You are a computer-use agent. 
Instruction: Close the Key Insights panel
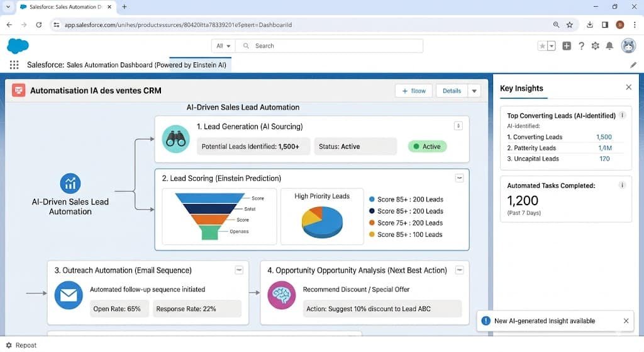(628, 87)
